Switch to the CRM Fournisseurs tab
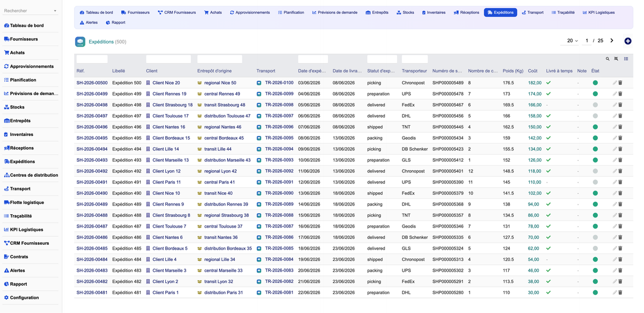The width and height of the screenshot is (644, 313). (177, 12)
